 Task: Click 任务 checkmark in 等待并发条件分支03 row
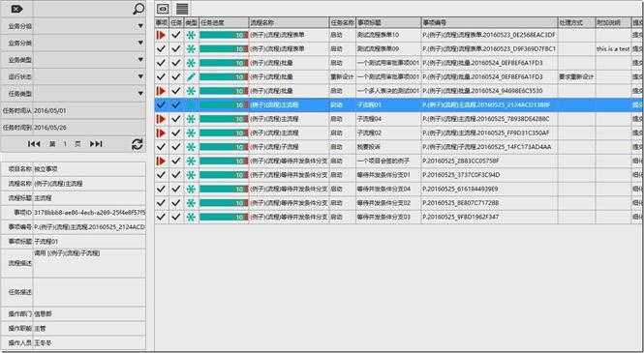[176, 217]
